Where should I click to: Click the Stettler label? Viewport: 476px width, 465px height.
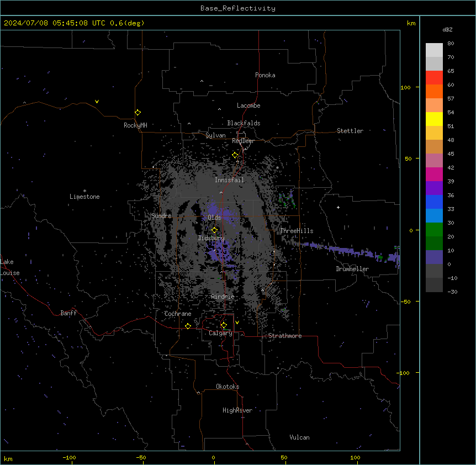tap(350, 131)
